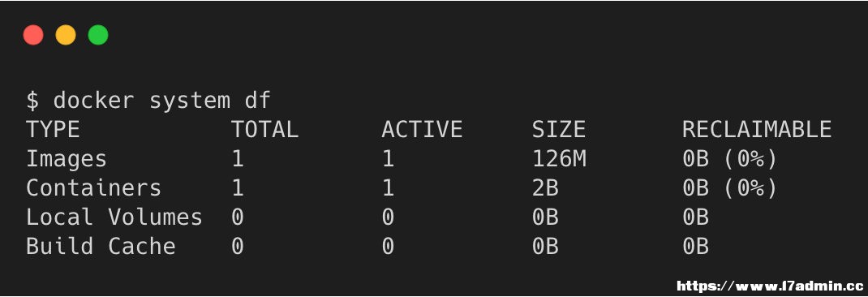Click the dollar sign shell prompt
This screenshot has height=297, width=868.
coord(32,101)
